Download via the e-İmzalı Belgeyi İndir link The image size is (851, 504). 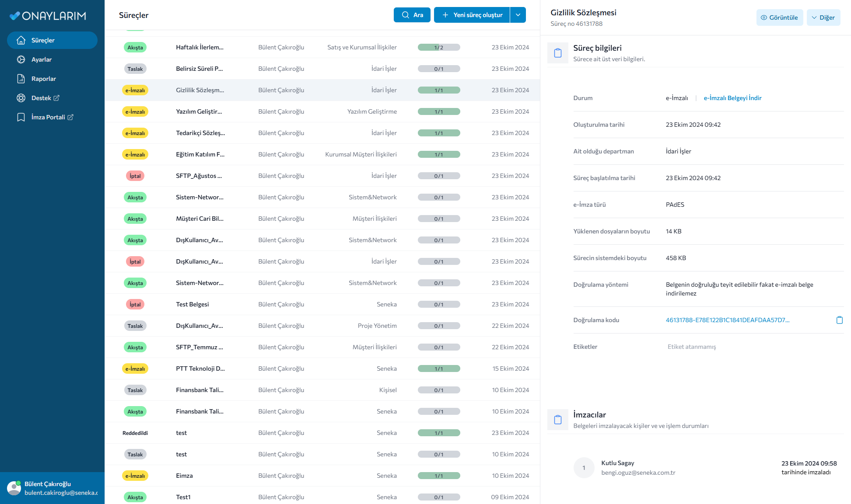[732, 98]
